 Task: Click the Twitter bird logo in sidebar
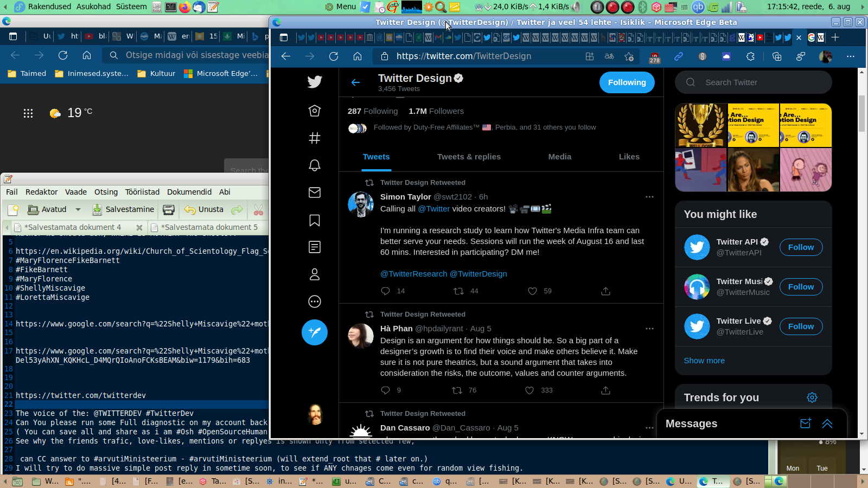pyautogui.click(x=315, y=82)
